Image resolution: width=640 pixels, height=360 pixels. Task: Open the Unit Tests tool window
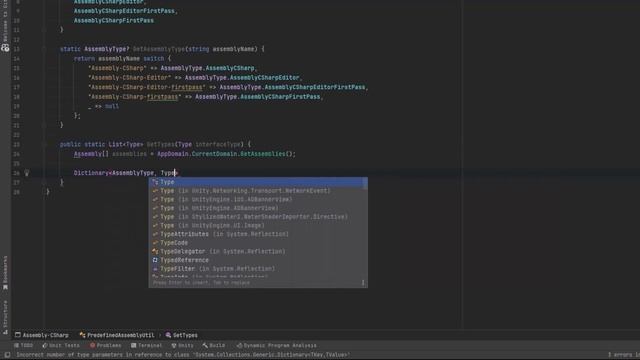[61, 345]
